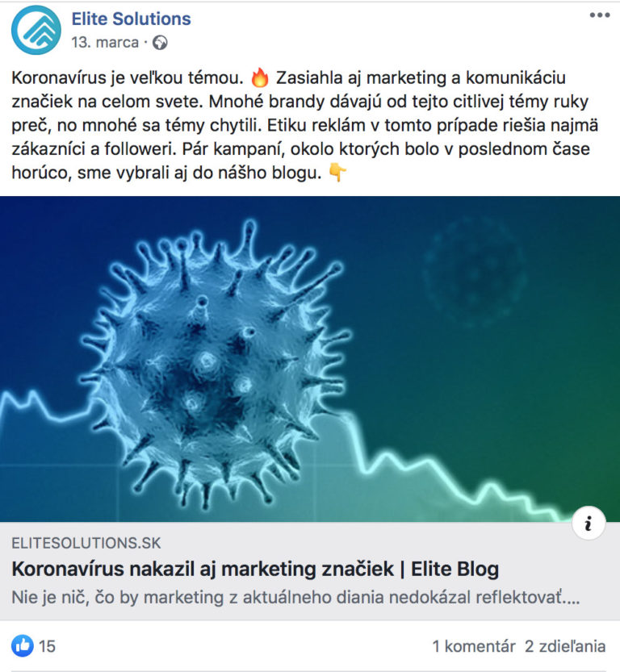The width and height of the screenshot is (620, 672).
Task: Open the three-dot post options menu
Action: point(599,15)
